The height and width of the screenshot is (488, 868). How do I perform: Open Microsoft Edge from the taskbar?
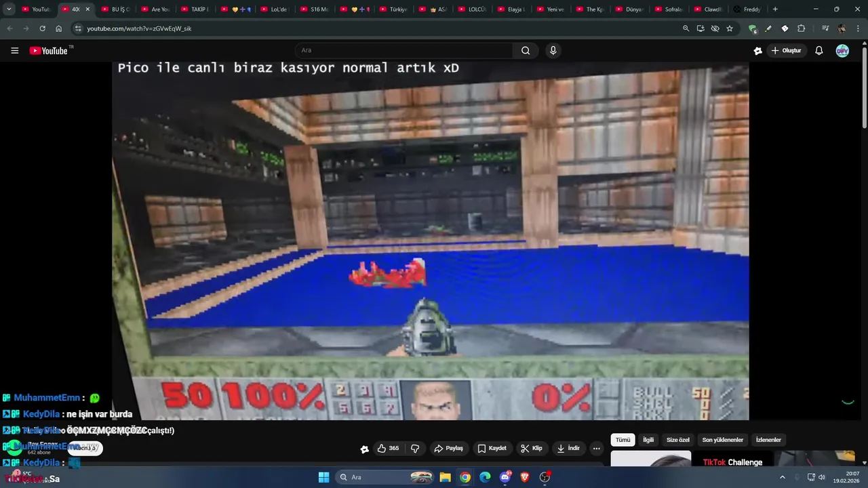click(x=485, y=477)
